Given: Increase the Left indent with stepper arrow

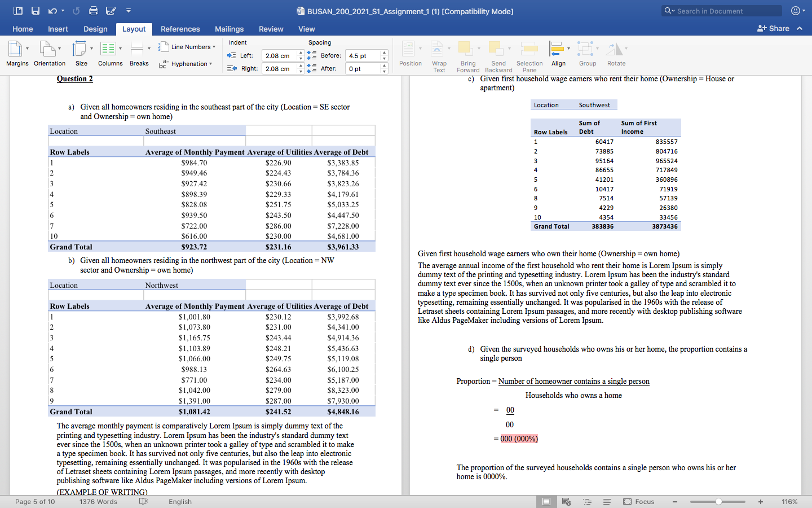Looking at the screenshot, I should tap(301, 53).
